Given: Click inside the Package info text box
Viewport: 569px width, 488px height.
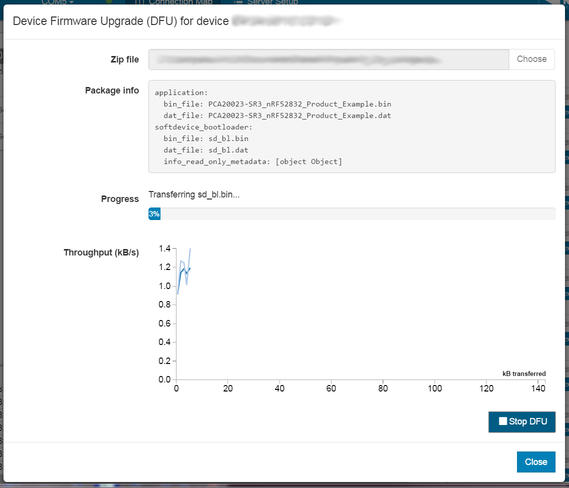Looking at the screenshot, I should 352,127.
